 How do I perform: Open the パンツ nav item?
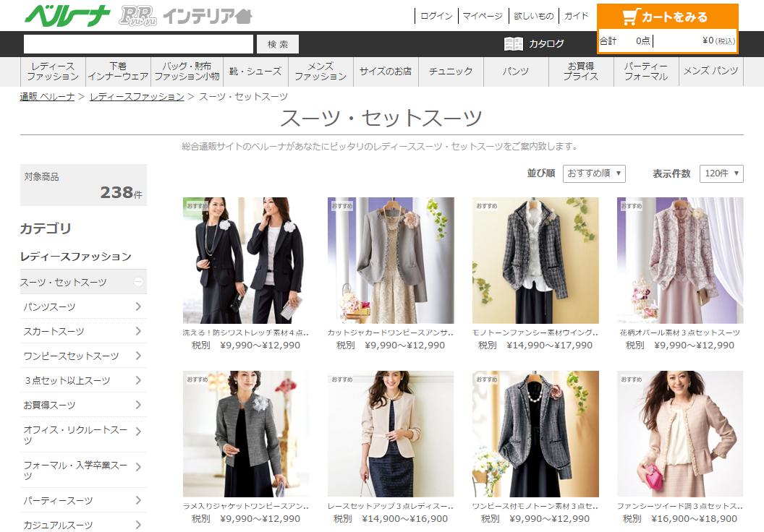point(516,72)
